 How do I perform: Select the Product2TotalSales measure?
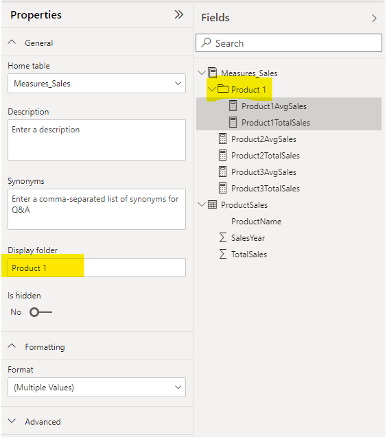pyautogui.click(x=266, y=155)
